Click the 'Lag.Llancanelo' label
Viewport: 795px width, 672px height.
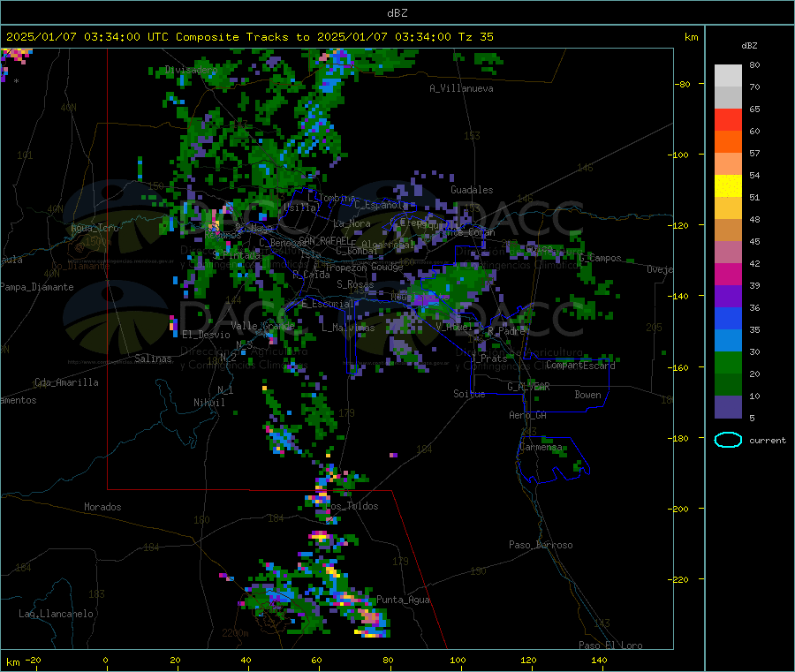(x=56, y=614)
